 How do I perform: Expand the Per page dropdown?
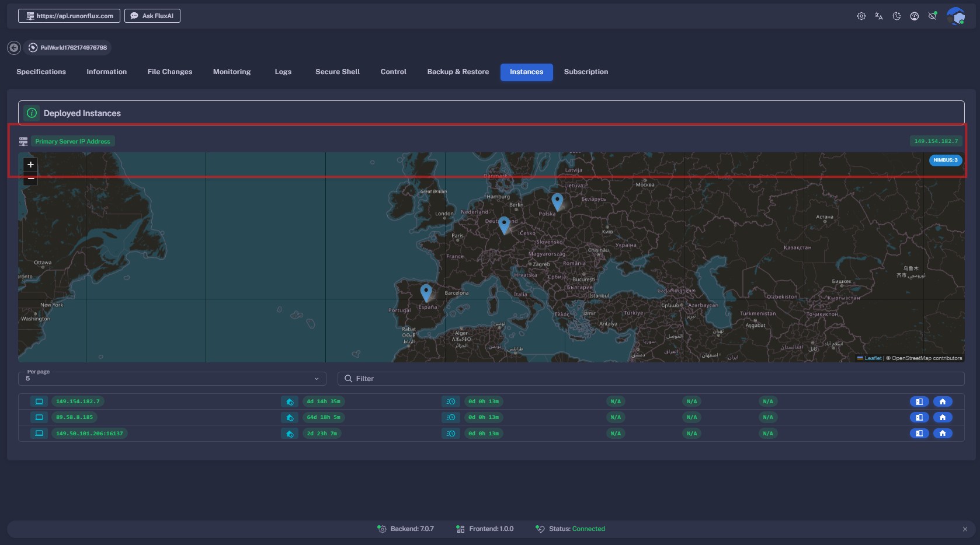point(172,379)
